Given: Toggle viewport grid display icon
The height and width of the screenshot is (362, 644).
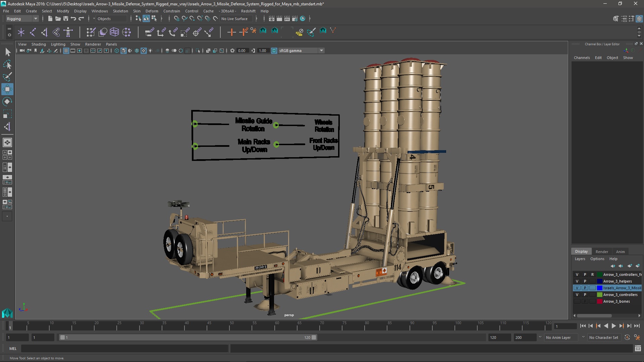Looking at the screenshot, I should click(x=66, y=51).
